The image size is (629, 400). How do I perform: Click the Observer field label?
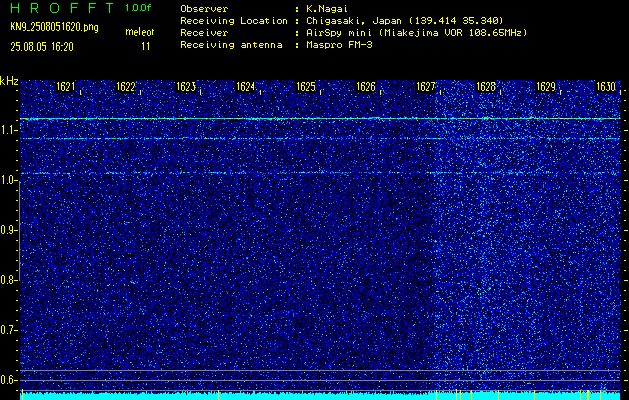204,9
